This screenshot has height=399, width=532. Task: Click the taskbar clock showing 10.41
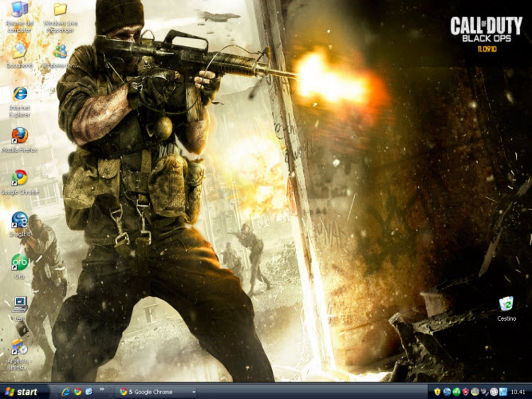tap(518, 392)
